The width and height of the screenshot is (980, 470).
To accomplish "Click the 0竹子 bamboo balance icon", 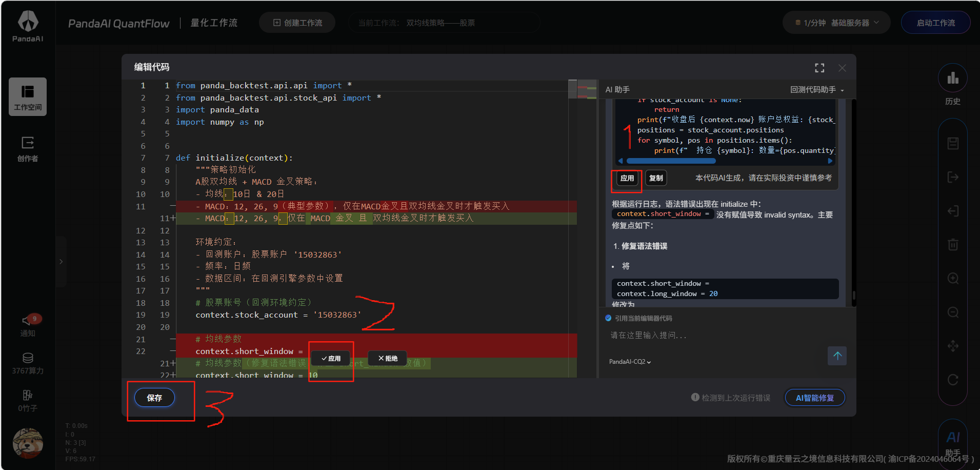I will [x=28, y=401].
